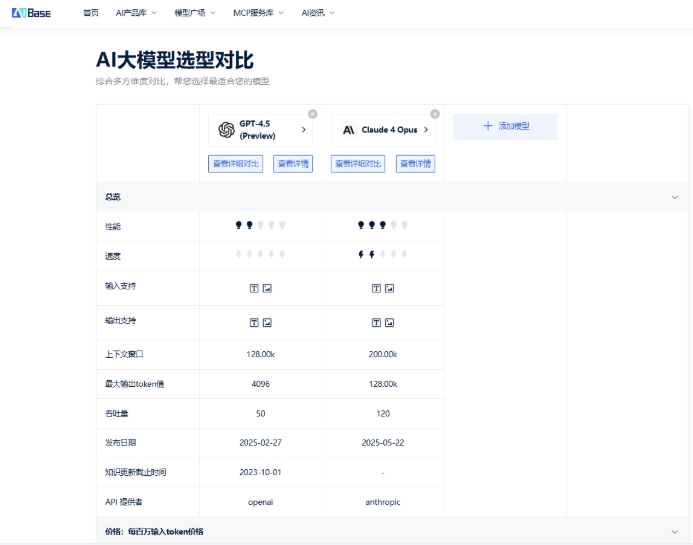Click the API 提供者 row label

click(124, 502)
